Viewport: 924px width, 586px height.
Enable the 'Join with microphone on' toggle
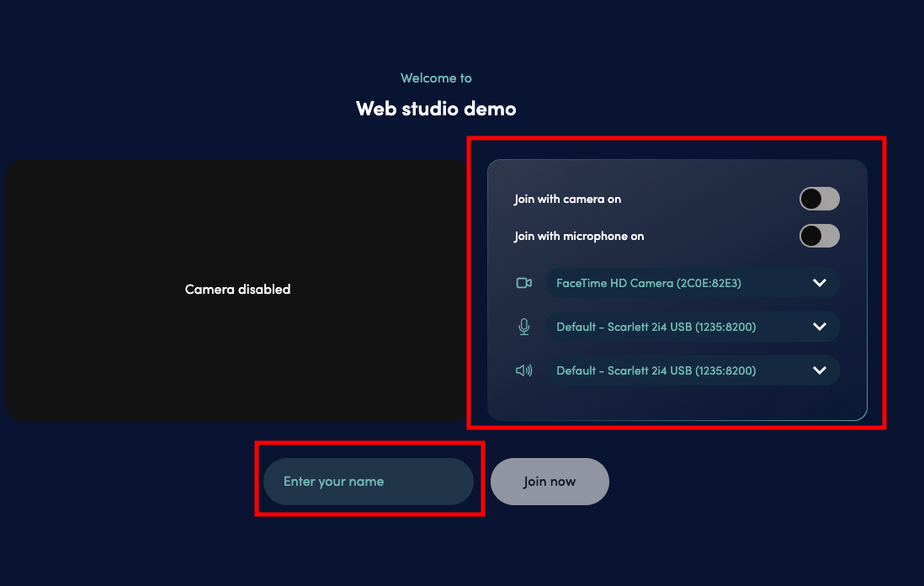818,236
